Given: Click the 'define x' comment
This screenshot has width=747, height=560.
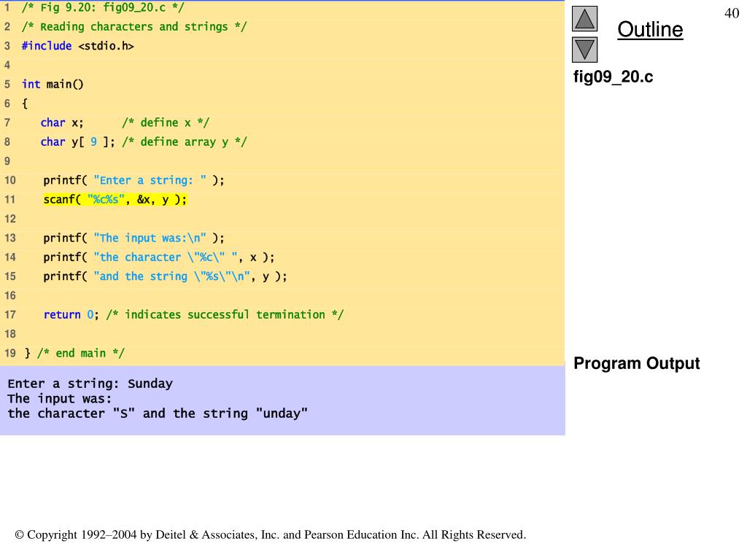Looking at the screenshot, I should (x=166, y=122).
